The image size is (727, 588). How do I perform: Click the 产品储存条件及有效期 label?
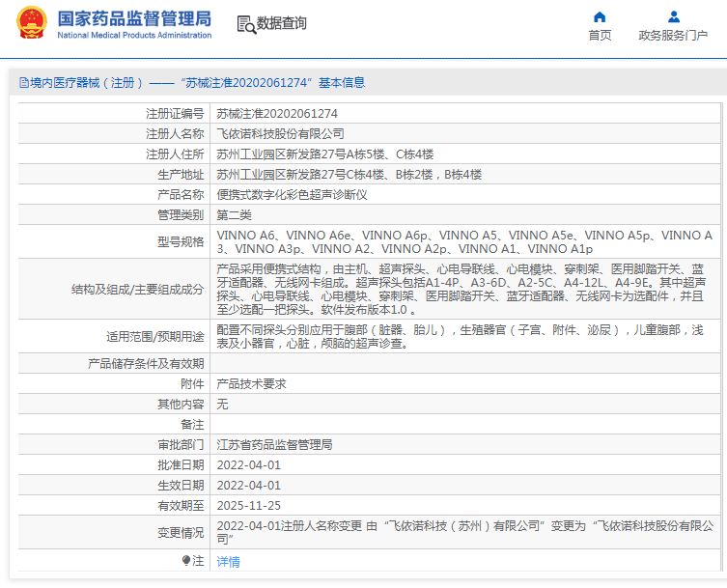pos(146,364)
